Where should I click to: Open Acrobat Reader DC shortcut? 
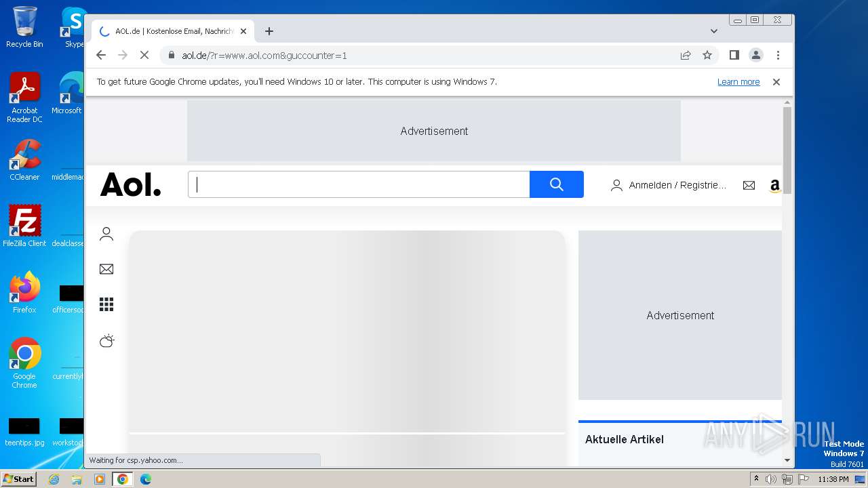(x=24, y=98)
